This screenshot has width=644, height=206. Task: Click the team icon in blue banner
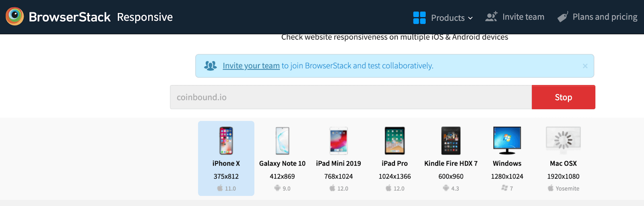coord(210,66)
